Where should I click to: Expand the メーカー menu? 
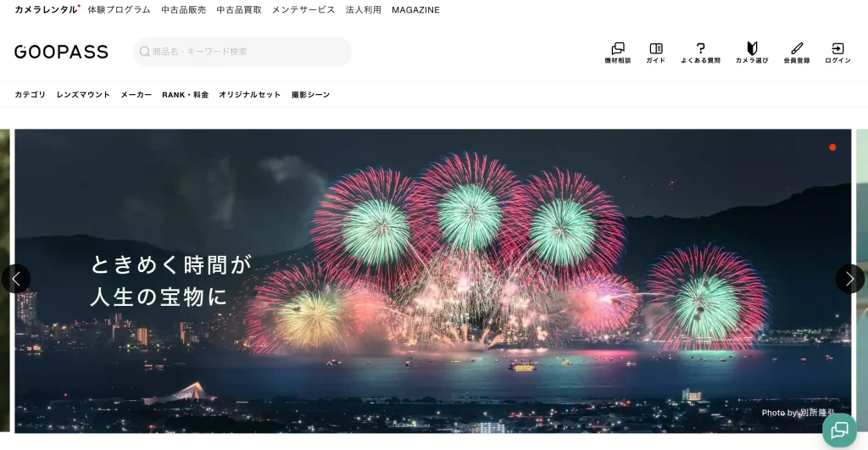(136, 95)
